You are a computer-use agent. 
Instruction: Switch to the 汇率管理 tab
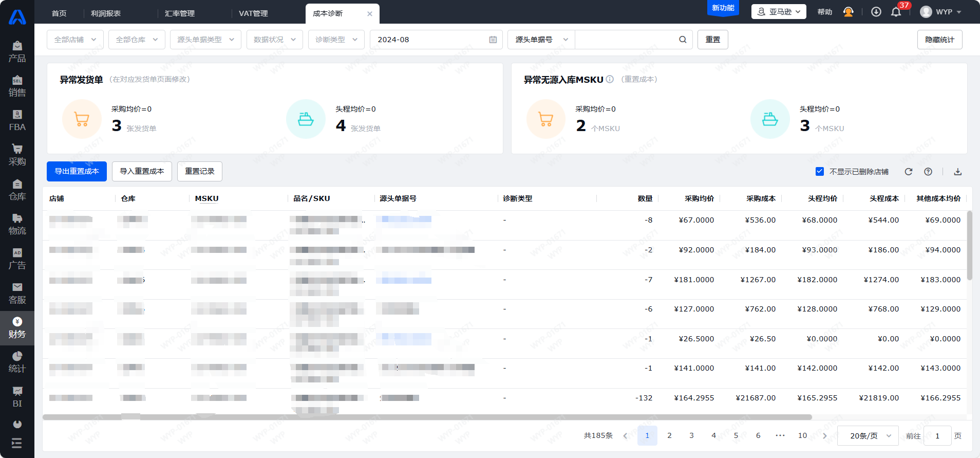pos(180,13)
